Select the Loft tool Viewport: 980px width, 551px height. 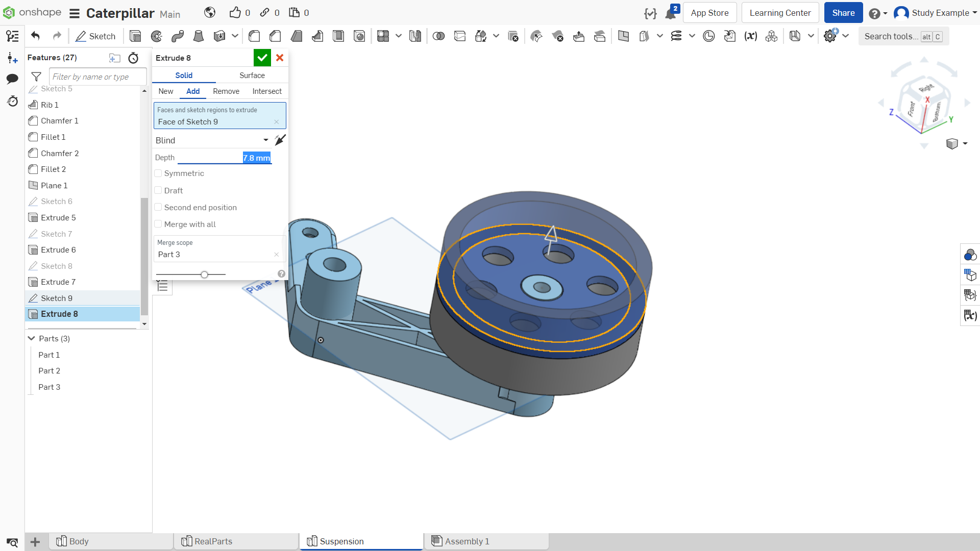coord(199,36)
